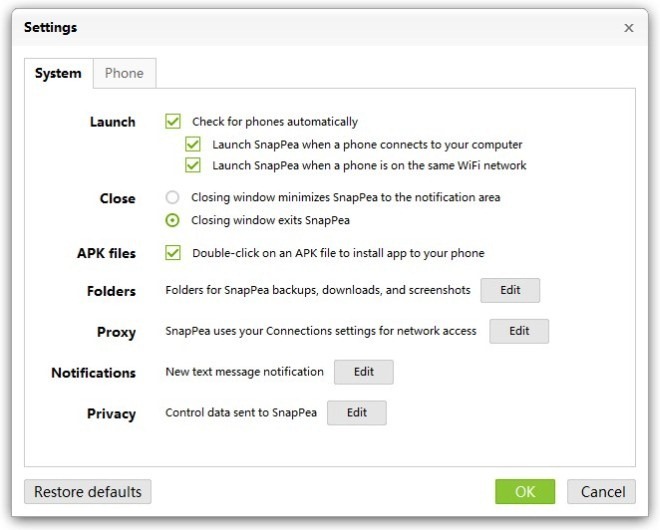Screen dimensions: 660x530
Task: Disable the launch-on-same-WiFi-network checkbox
Action: pyautogui.click(x=193, y=165)
